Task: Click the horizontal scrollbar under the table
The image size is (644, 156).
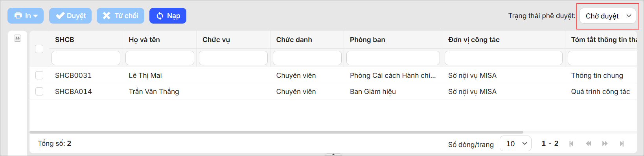Action: click(x=276, y=132)
